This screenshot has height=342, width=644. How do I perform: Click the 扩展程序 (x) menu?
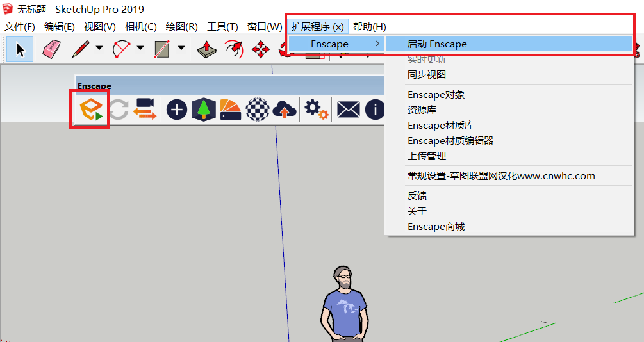317,27
